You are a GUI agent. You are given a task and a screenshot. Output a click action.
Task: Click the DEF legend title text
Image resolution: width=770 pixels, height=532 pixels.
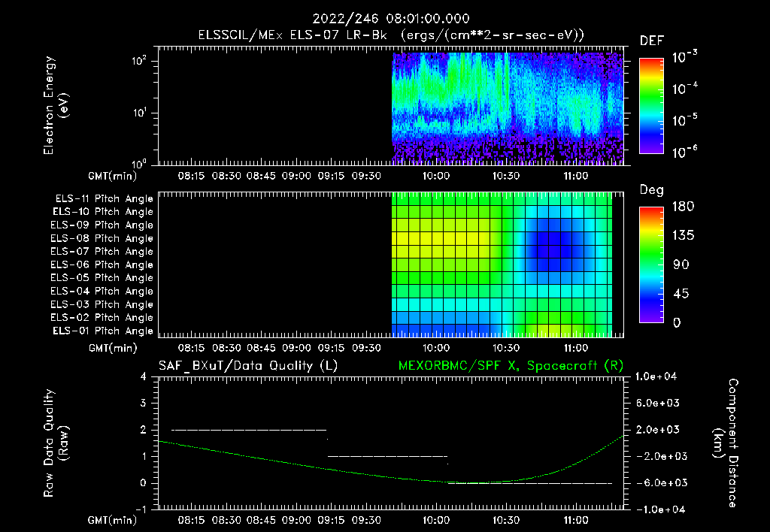click(x=651, y=41)
